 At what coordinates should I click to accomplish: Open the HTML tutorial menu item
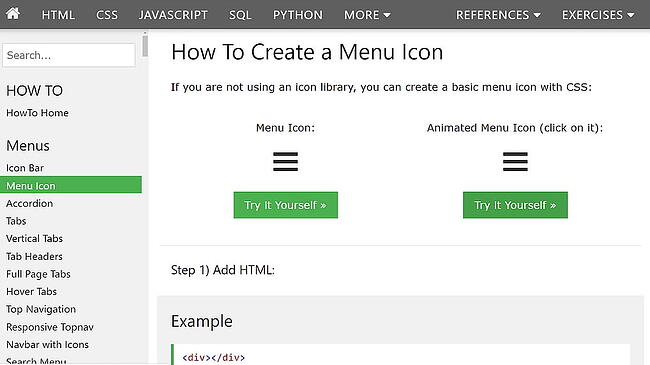coord(58,15)
